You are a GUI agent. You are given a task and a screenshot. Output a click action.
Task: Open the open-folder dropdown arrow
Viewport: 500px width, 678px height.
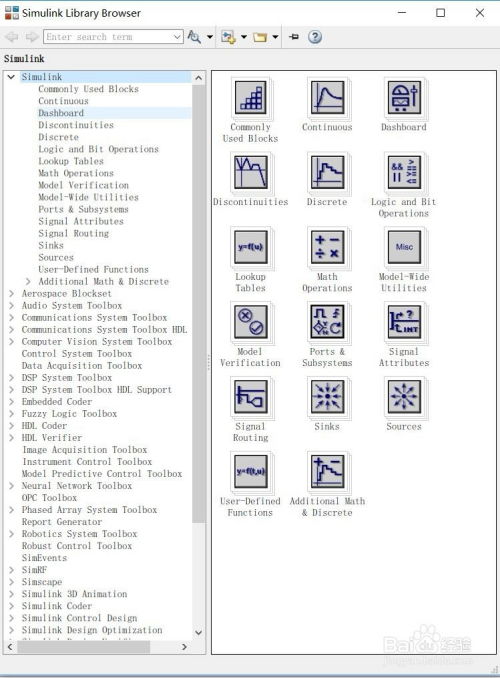(x=275, y=37)
